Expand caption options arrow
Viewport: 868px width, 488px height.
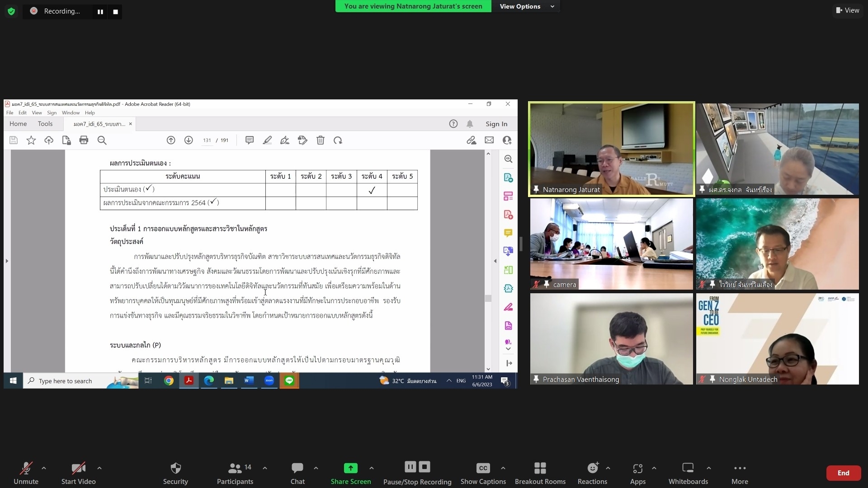[x=503, y=468]
